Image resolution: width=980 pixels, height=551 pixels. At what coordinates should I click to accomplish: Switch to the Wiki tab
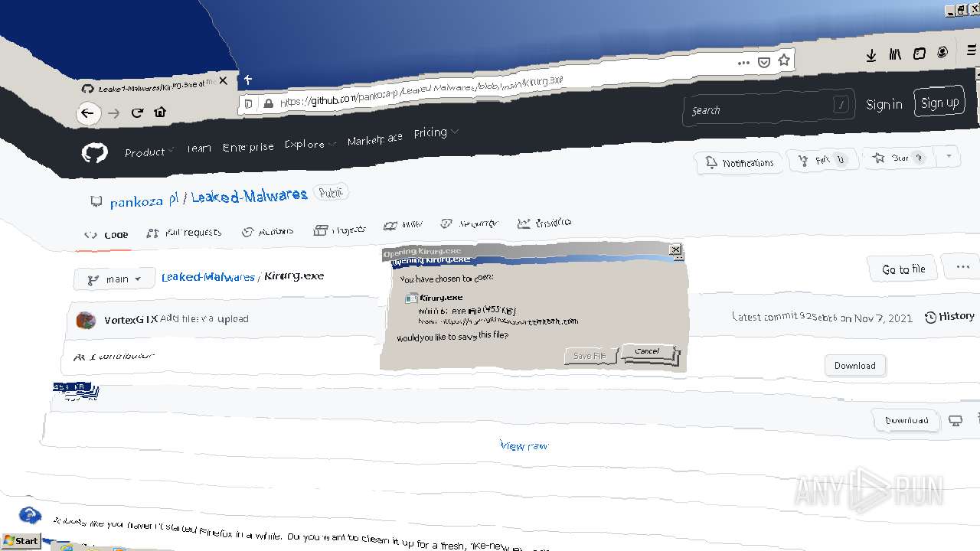coord(403,225)
